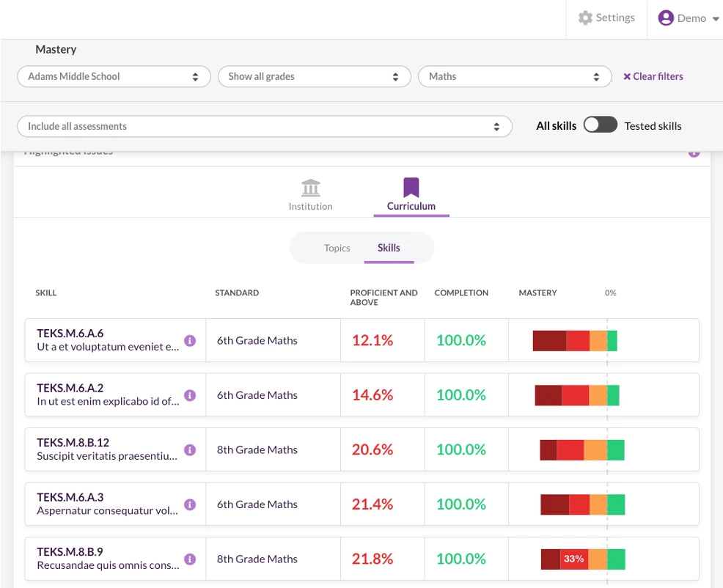Click the Clear filters link
Screen dimensions: 723x588
coord(653,76)
